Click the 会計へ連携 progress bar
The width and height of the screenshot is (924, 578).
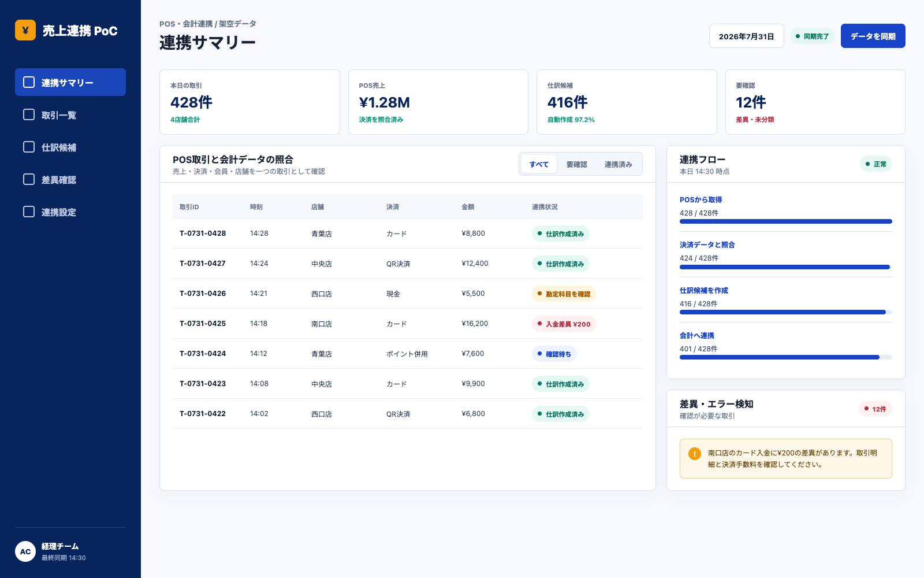pyautogui.click(x=786, y=357)
